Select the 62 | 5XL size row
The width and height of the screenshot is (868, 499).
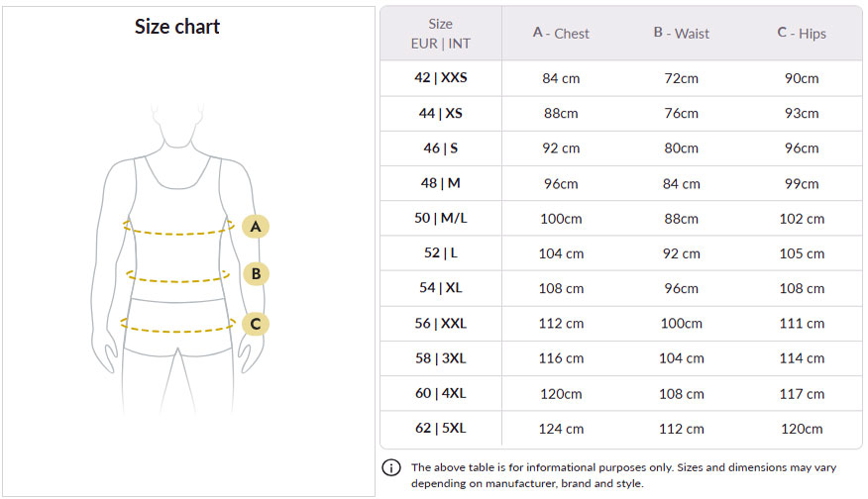(621, 428)
